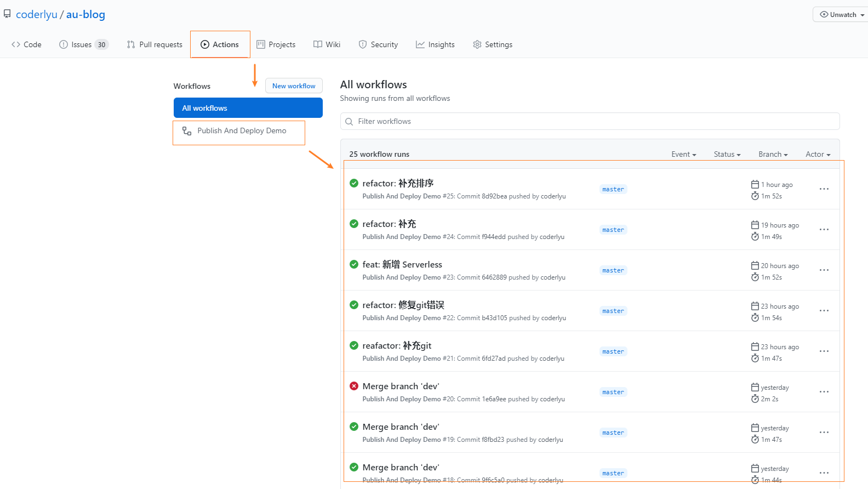Open the Code tab
868x489 pixels.
26,44
